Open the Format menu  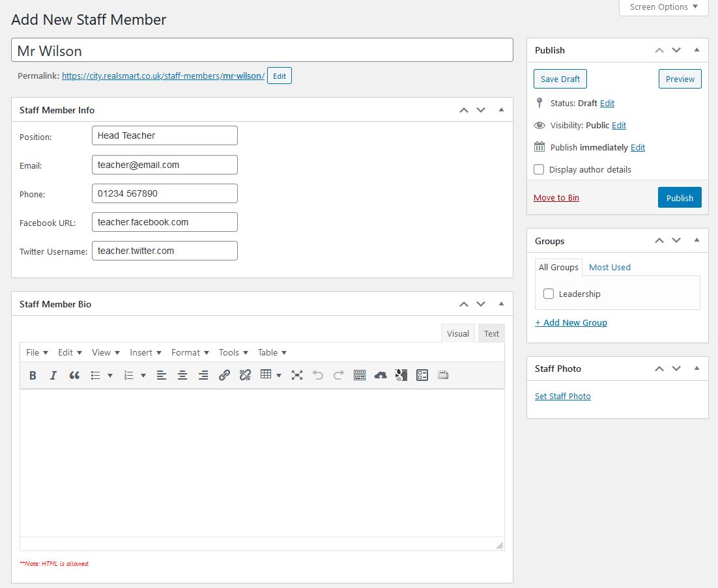click(x=190, y=352)
